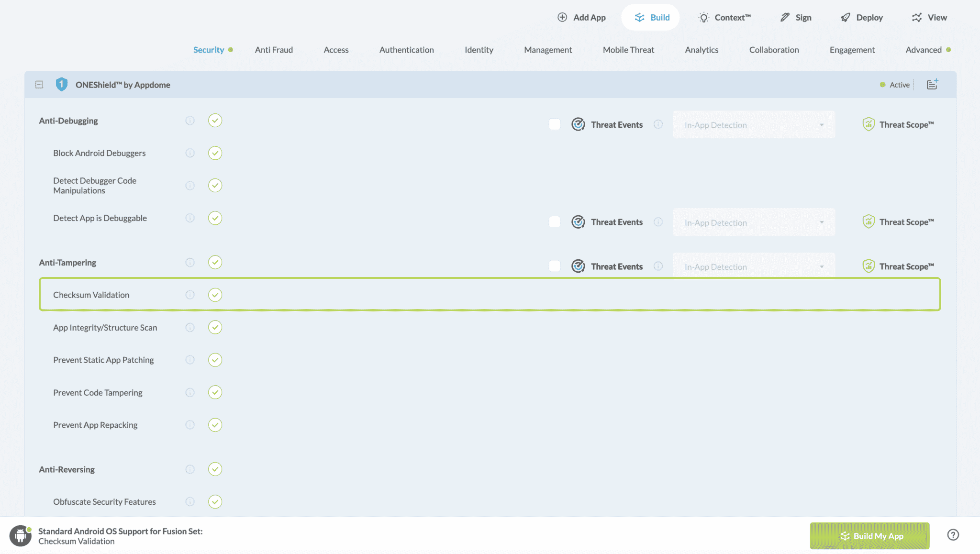Collapse the ONEShield by Appdome section

(39, 85)
